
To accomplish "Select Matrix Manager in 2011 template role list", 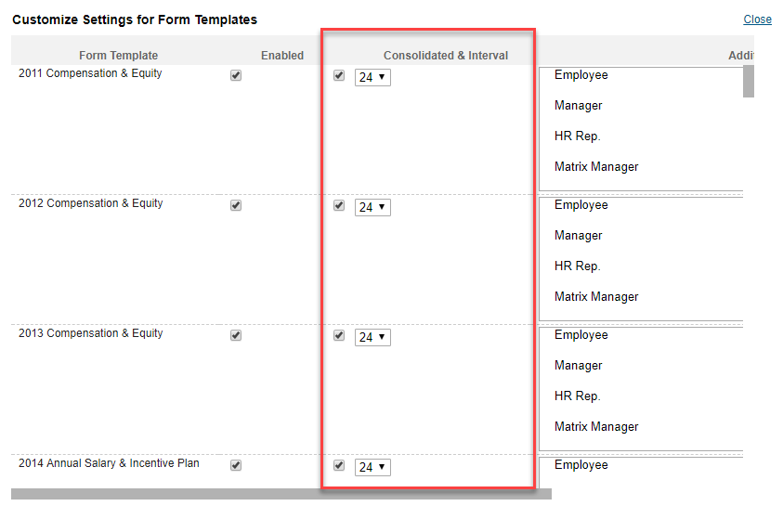I will pyautogui.click(x=596, y=167).
